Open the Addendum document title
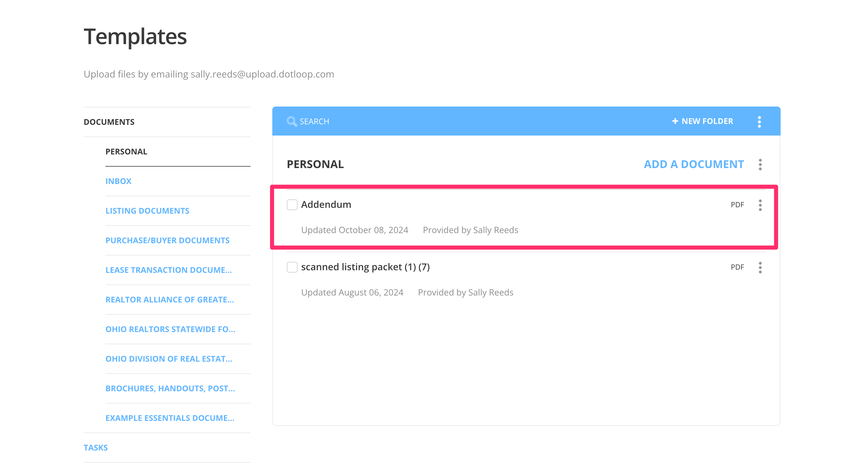Screen dimensions: 868x465 (326, 205)
